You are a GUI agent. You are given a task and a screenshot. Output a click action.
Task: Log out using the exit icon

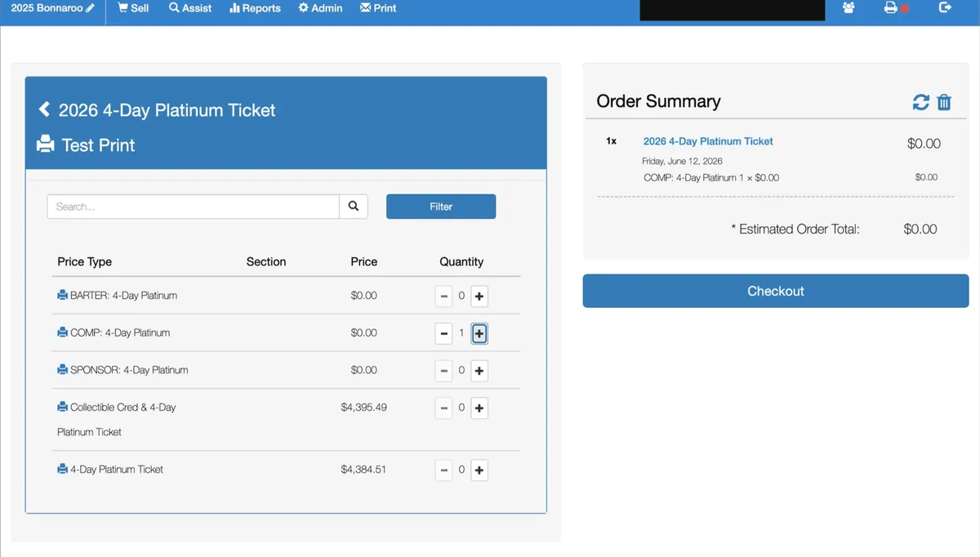click(946, 8)
